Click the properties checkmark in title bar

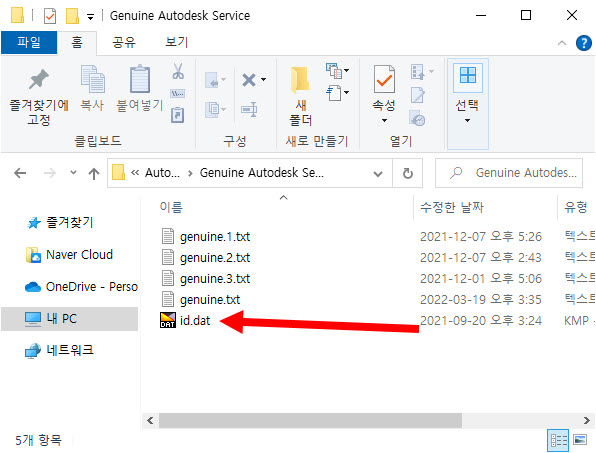click(x=50, y=16)
